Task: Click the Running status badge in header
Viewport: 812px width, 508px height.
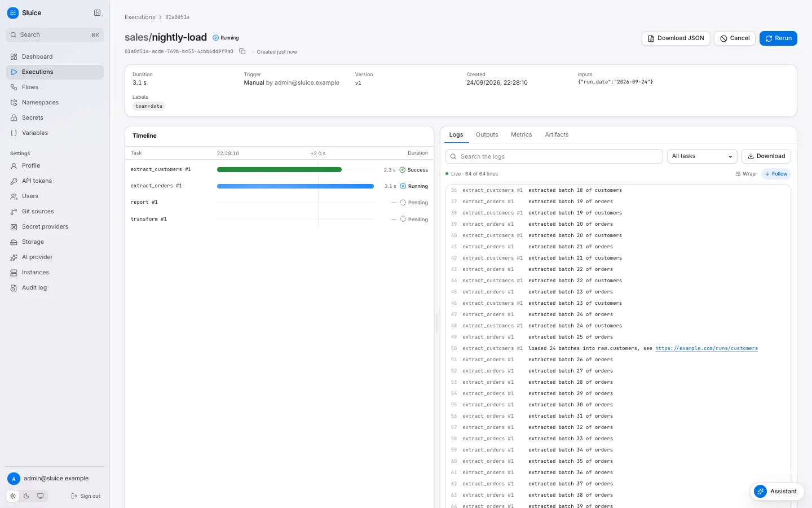Action: [x=226, y=38]
